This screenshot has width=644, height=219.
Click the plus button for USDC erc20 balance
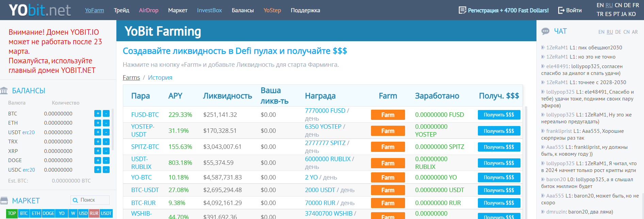click(x=98, y=170)
